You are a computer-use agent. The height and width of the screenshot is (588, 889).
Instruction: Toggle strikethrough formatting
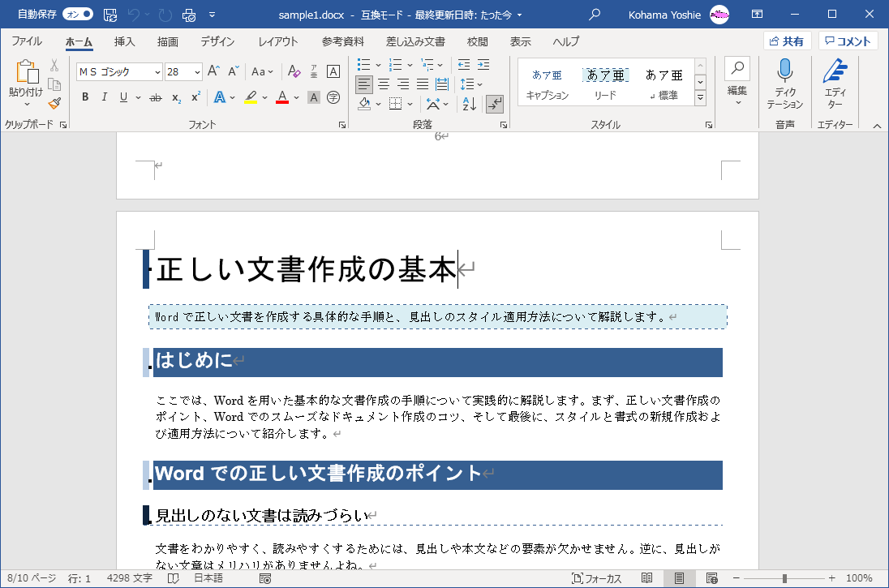coord(156,97)
